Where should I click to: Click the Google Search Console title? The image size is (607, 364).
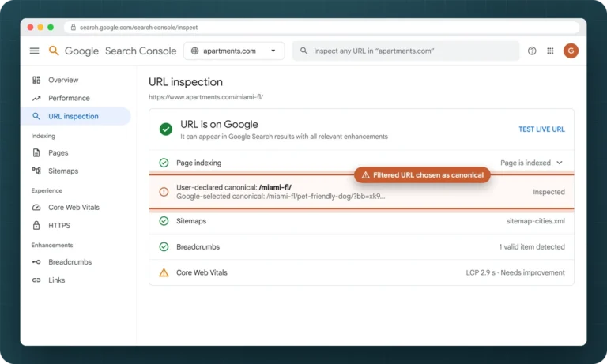[x=120, y=51]
